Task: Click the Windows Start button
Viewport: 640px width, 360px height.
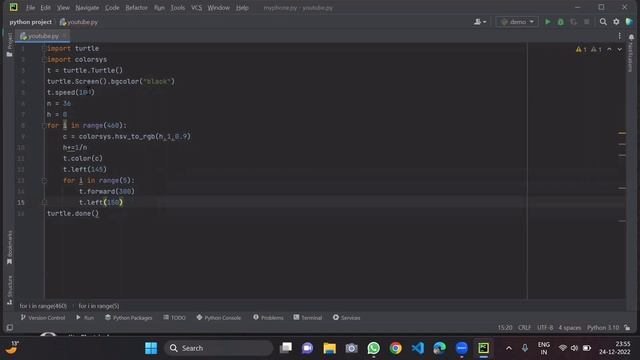Action: tap(151, 348)
